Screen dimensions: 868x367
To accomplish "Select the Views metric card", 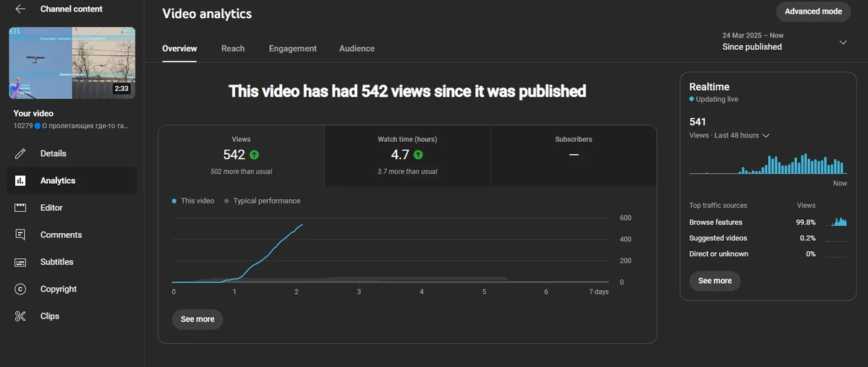I will click(242, 156).
